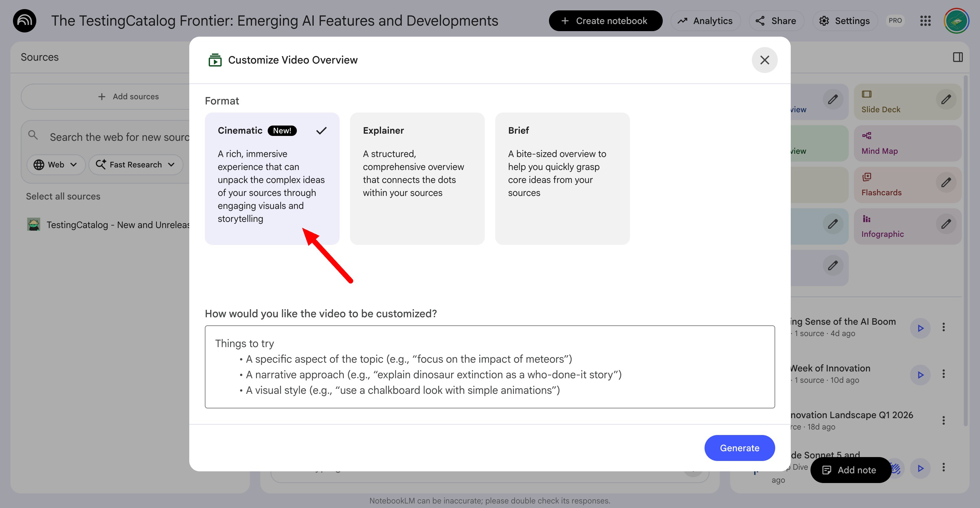Image resolution: width=980 pixels, height=508 pixels.
Task: Click the NotebookLM logo icon
Action: coord(25,20)
